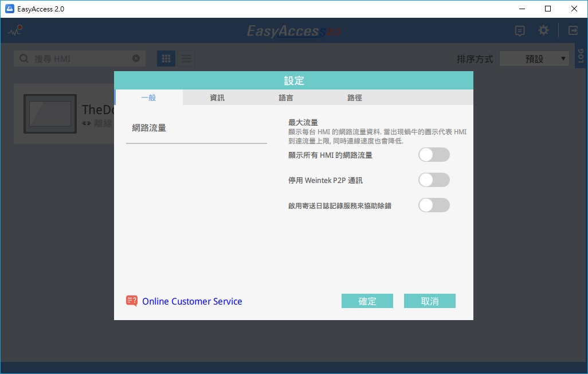Switch to list view layout
The image size is (588, 374).
[x=186, y=59]
